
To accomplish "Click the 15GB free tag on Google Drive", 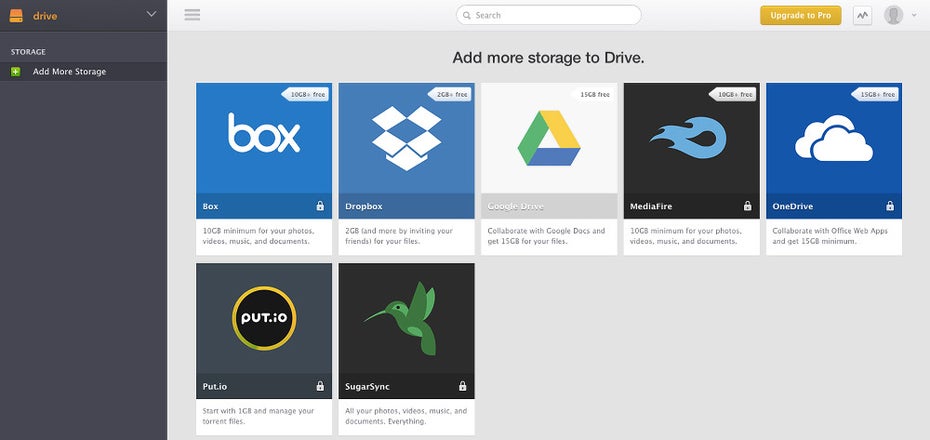I will click(x=593, y=94).
